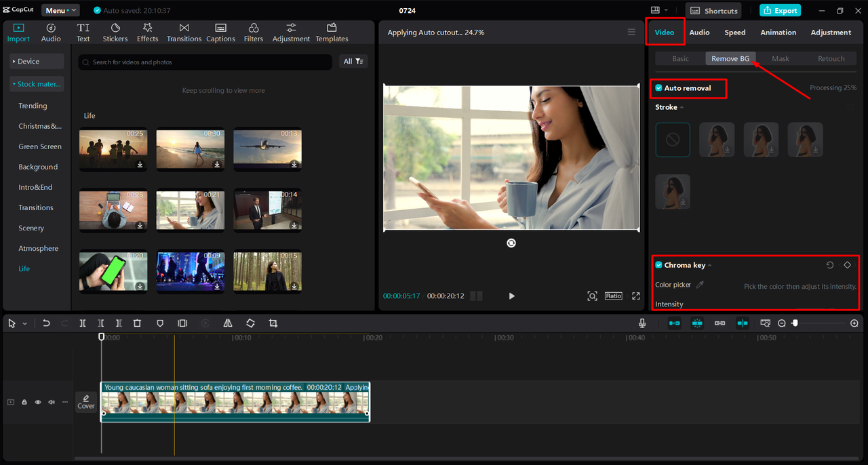868x465 pixels.
Task: Toggle clip linkage chain icon
Action: click(720, 323)
